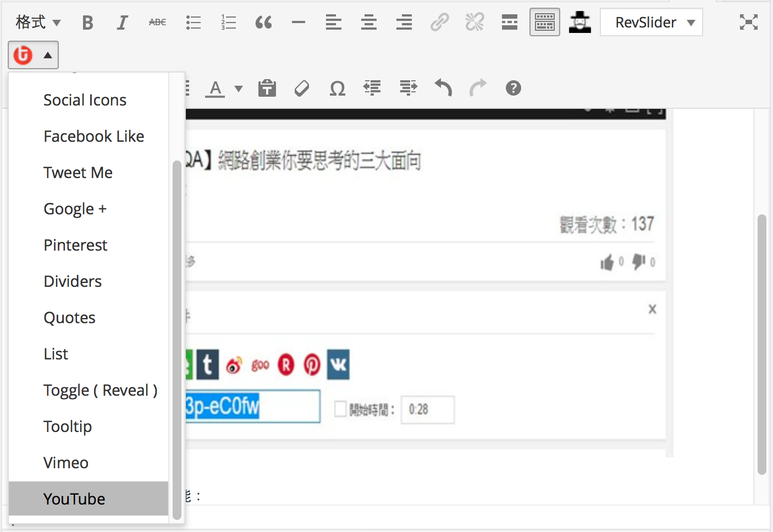Apply bold formatting
The height and width of the screenshot is (532, 773).
pyautogui.click(x=87, y=22)
